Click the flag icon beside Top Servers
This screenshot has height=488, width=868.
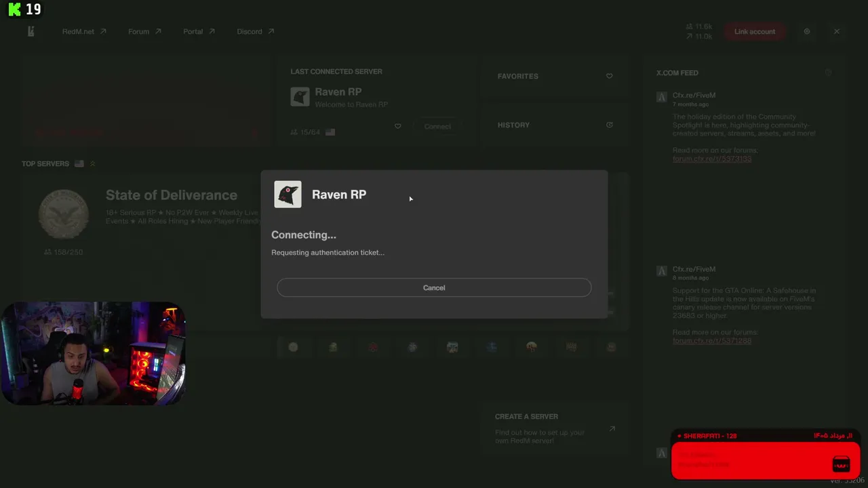coord(79,163)
